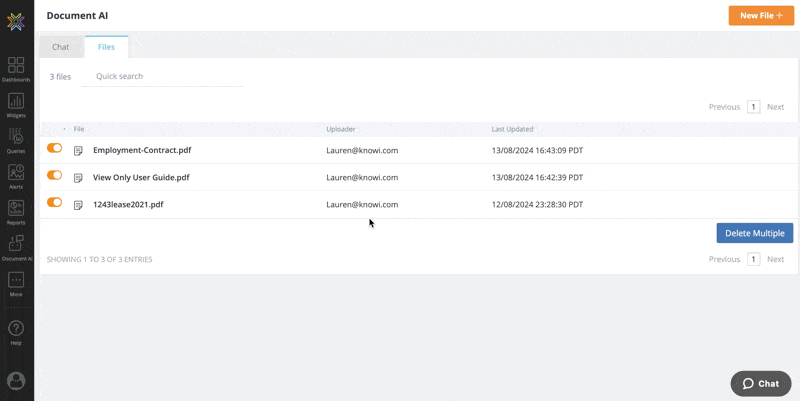Open Reports from the sidebar
Viewport: 800px width, 401px height.
coord(16,210)
